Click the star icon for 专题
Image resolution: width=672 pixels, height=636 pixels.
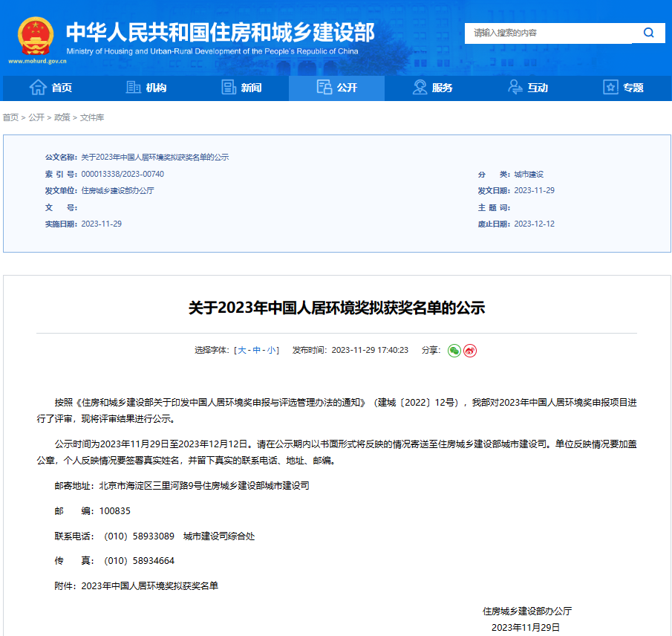click(x=610, y=88)
